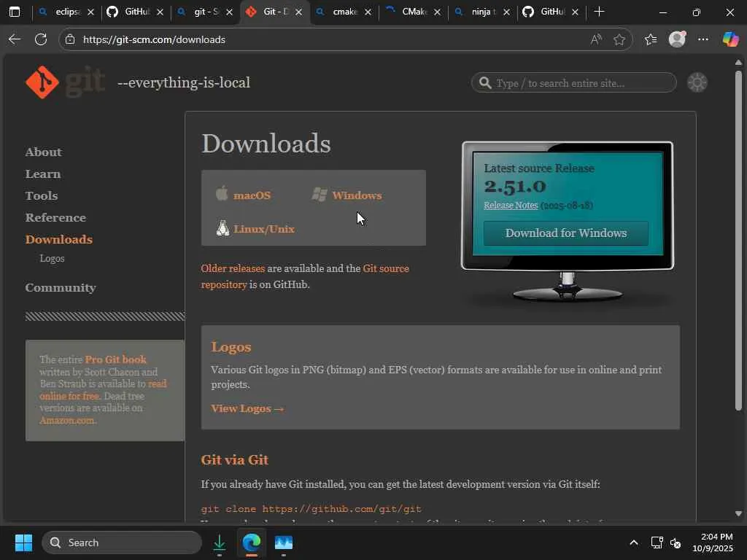This screenshot has height=560, width=747.
Task: Click the magnifier icon in site search
Action: tap(485, 83)
